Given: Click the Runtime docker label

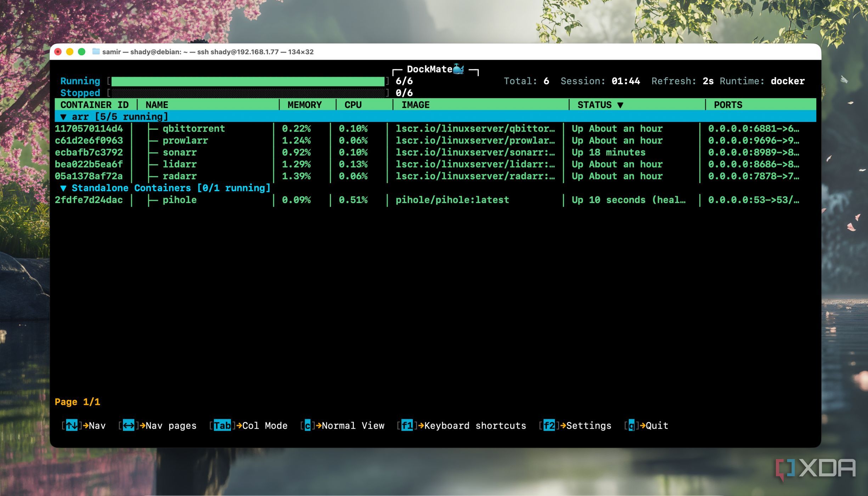Looking at the screenshot, I should [x=762, y=81].
